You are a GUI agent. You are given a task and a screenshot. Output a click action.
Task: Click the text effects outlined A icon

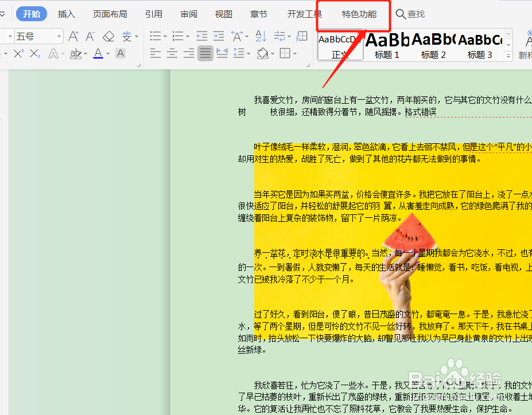(53, 53)
